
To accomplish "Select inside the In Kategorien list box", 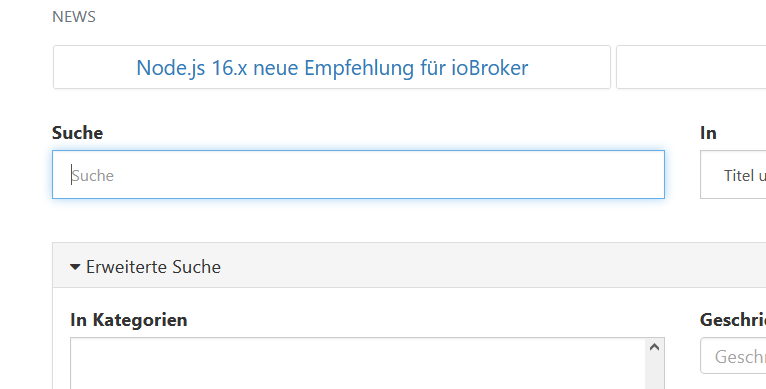I will point(358,363).
